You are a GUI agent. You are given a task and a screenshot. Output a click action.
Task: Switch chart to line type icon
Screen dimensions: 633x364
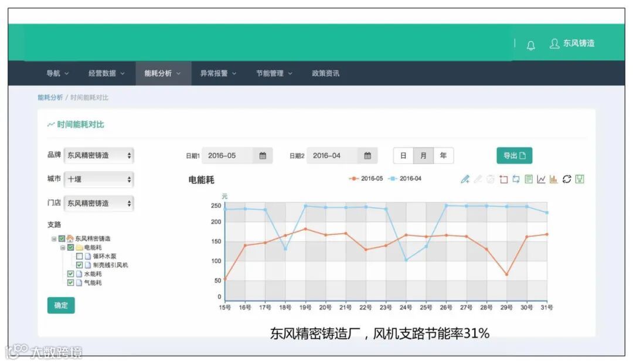click(x=542, y=179)
